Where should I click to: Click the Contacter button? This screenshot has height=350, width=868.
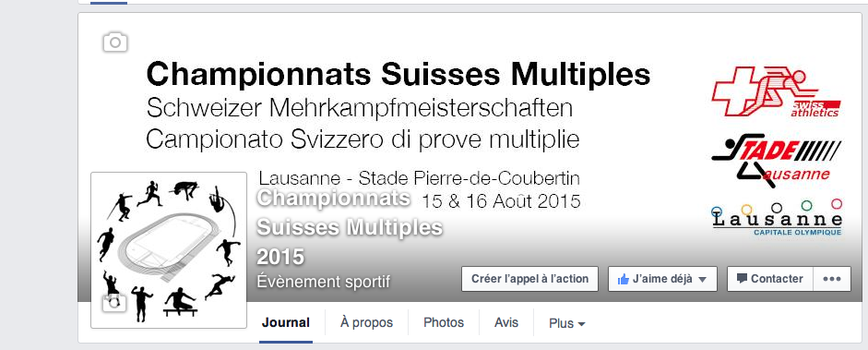pyautogui.click(x=770, y=279)
